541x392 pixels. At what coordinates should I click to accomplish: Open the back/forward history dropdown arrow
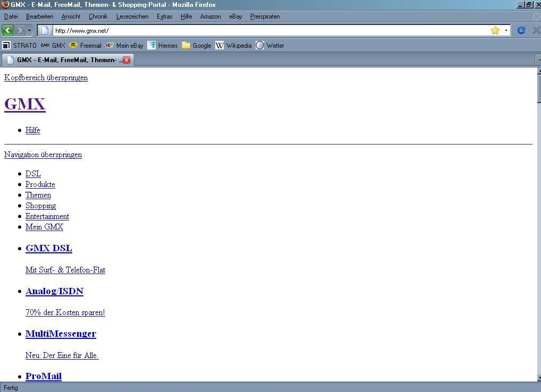pyautogui.click(x=29, y=30)
